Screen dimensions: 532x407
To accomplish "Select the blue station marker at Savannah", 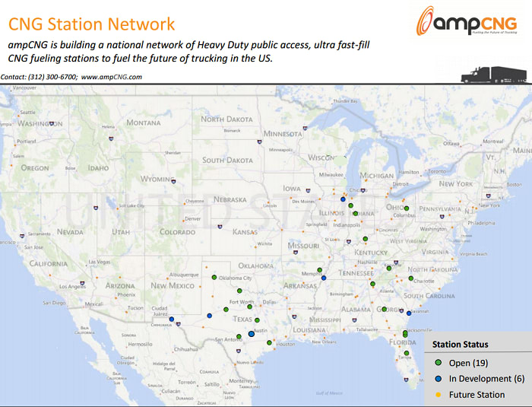I will point(409,313).
